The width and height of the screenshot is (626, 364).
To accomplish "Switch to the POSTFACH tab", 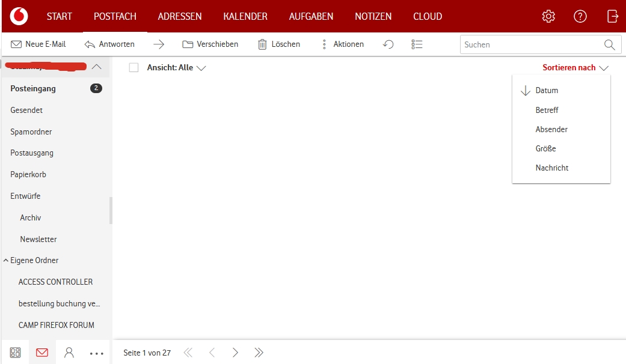I will 115,16.
